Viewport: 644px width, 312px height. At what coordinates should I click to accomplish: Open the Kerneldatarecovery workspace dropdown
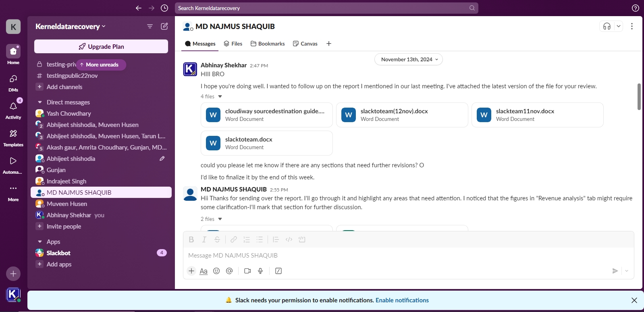point(71,26)
